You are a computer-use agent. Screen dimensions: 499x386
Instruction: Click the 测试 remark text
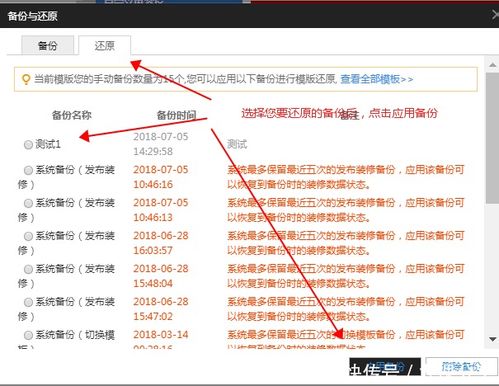point(237,144)
